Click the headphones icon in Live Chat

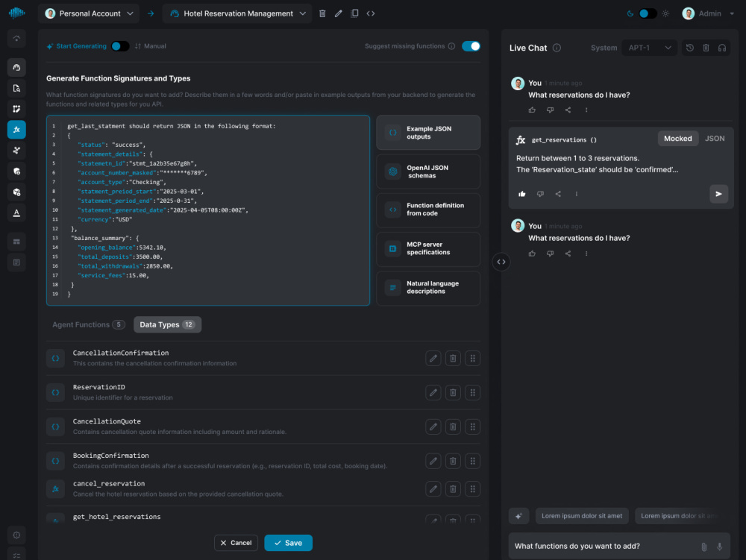722,48
